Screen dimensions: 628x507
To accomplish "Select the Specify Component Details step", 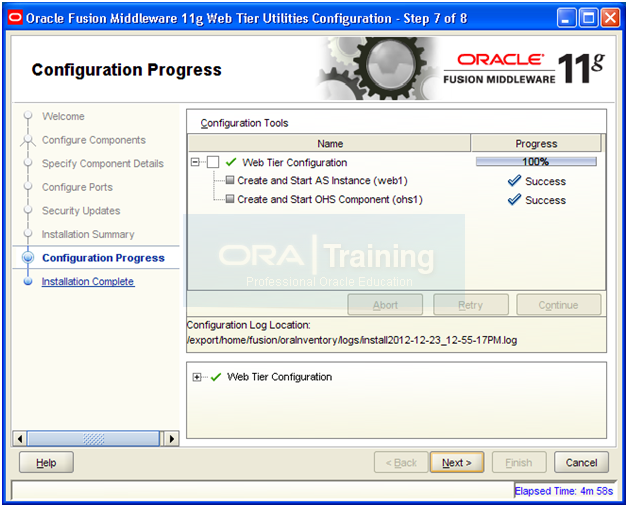I will pos(103,163).
